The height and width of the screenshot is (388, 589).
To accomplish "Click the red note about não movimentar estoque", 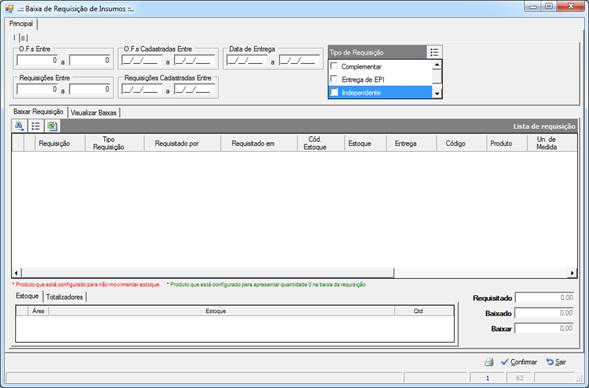I will coord(86,284).
